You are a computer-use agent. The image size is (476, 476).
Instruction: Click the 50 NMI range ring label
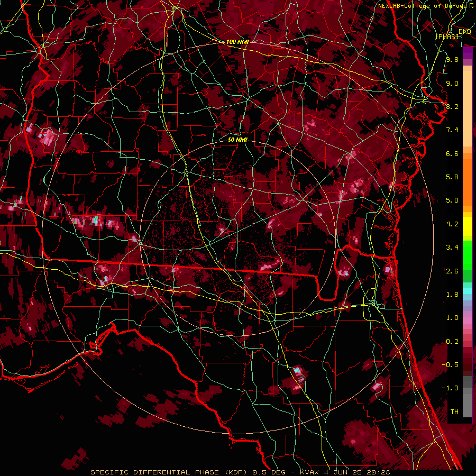237,140
